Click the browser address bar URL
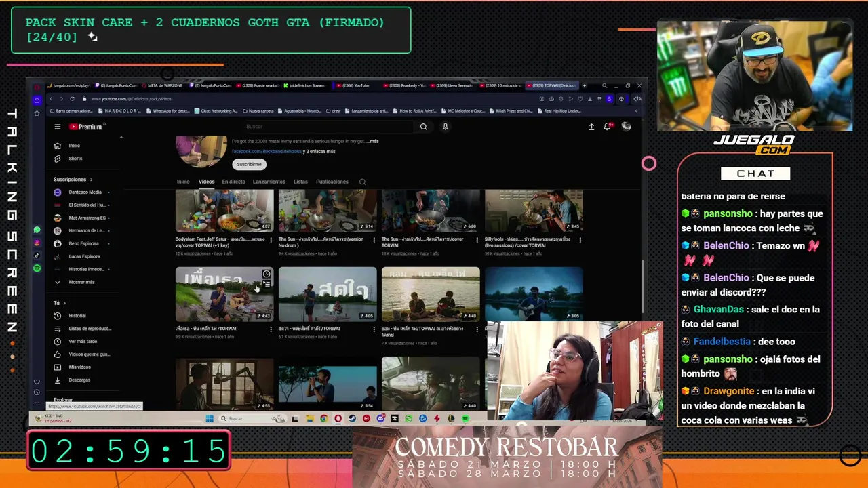 [x=132, y=99]
